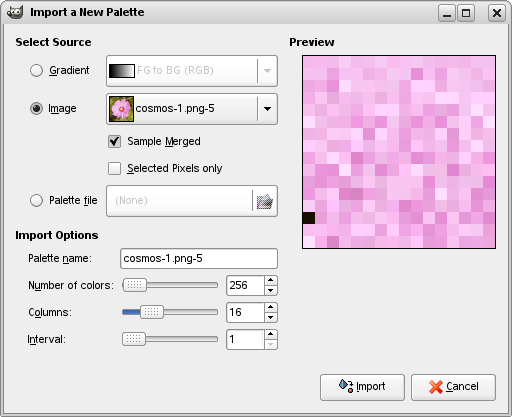Image resolution: width=512 pixels, height=417 pixels.
Task: Increase Number of colors with up arrow
Action: pyautogui.click(x=271, y=280)
